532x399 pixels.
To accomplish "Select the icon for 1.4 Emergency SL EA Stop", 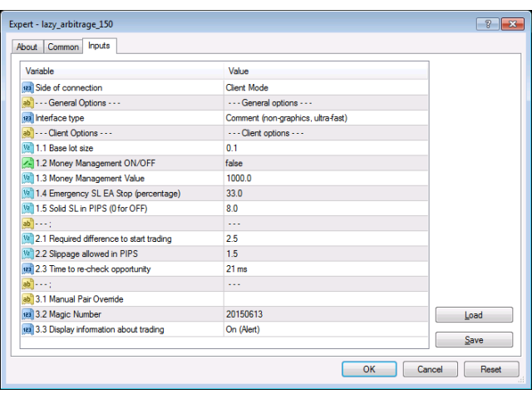I will [x=27, y=194].
